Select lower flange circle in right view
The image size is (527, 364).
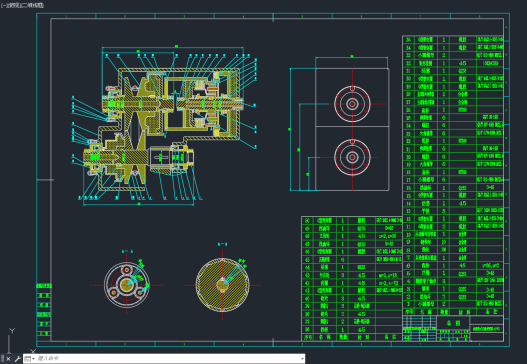352,157
